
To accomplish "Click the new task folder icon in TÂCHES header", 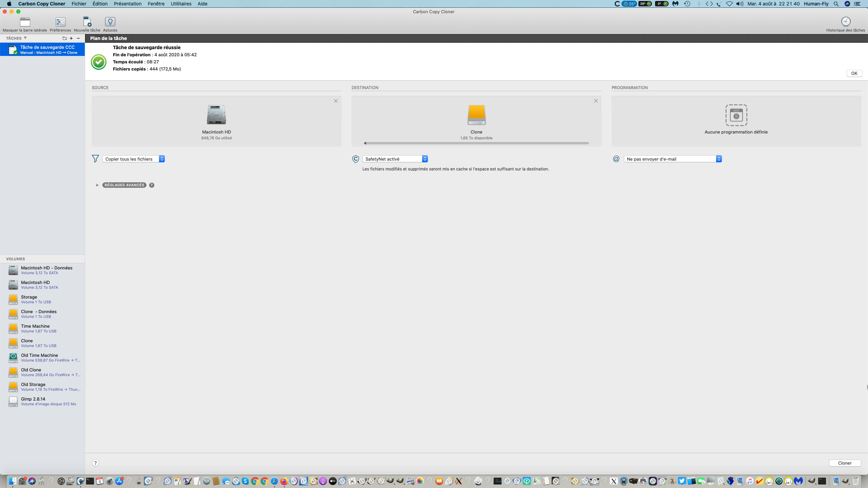I will pyautogui.click(x=64, y=38).
